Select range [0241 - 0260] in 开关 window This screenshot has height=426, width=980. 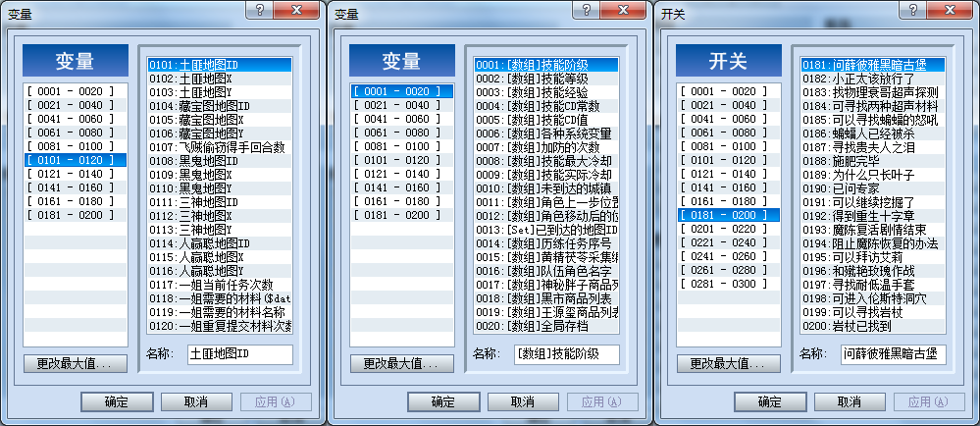[x=729, y=256]
